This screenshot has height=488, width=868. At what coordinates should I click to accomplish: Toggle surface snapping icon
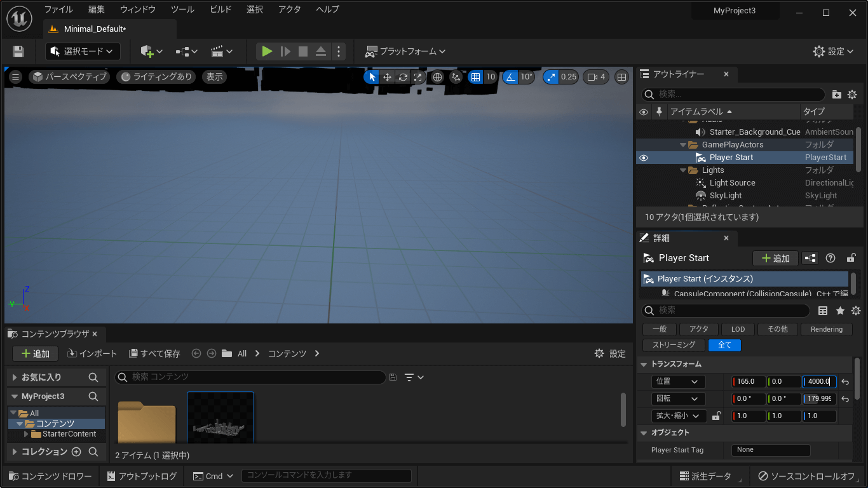456,77
